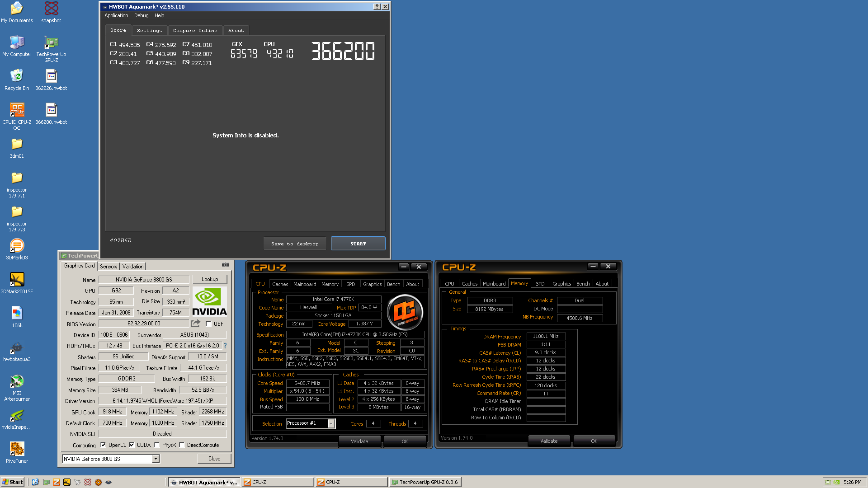The height and width of the screenshot is (488, 868).
Task: Open the GPU selection dropdown in GPU-Z
Action: click(x=156, y=459)
